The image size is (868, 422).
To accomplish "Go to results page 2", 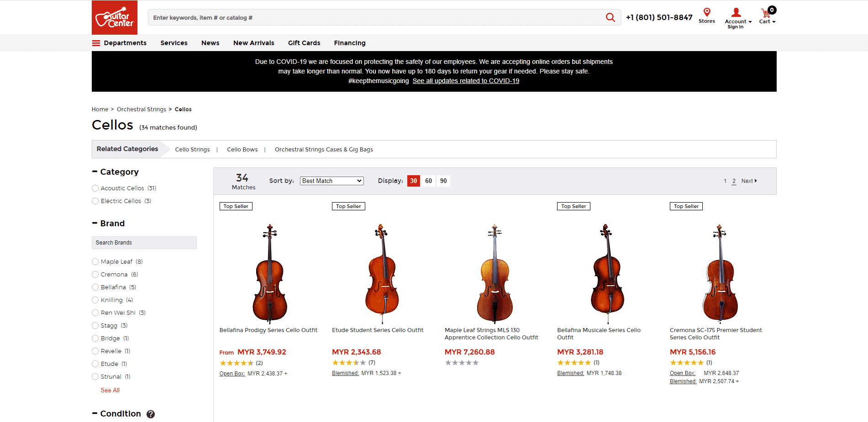I will point(734,181).
